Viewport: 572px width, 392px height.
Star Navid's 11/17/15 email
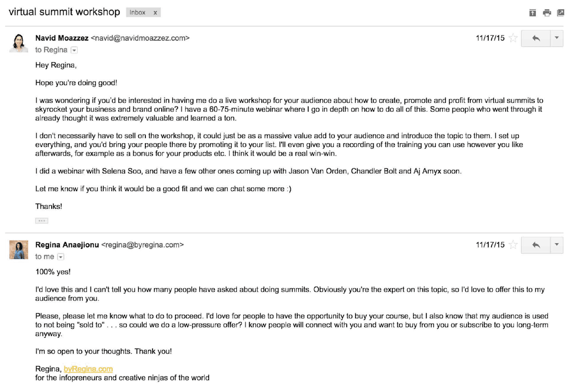513,38
